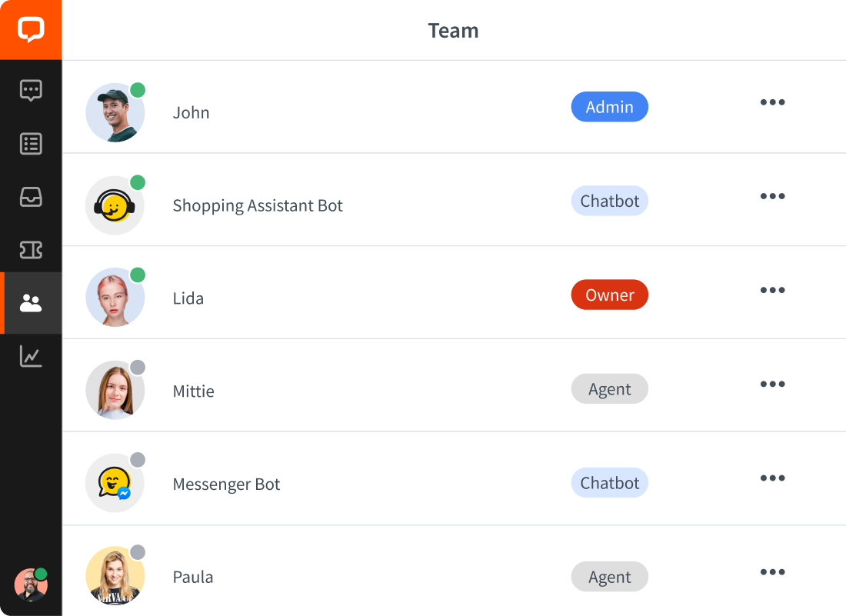Open the Chats section in the sidebar
This screenshot has height=616, width=846.
point(31,90)
